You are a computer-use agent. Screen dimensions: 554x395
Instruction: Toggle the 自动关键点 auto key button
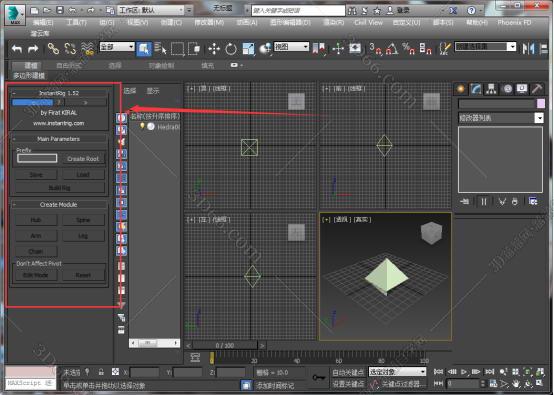pos(348,372)
